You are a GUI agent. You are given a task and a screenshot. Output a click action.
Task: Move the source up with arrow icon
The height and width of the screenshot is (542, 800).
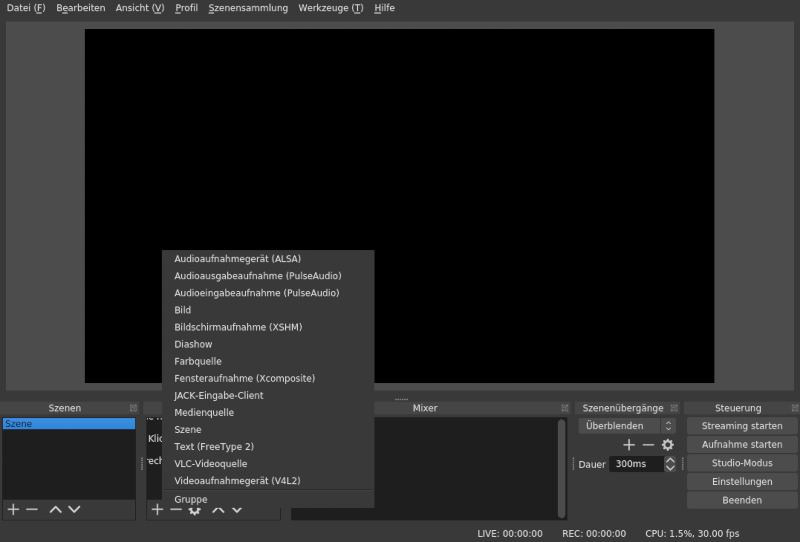218,510
